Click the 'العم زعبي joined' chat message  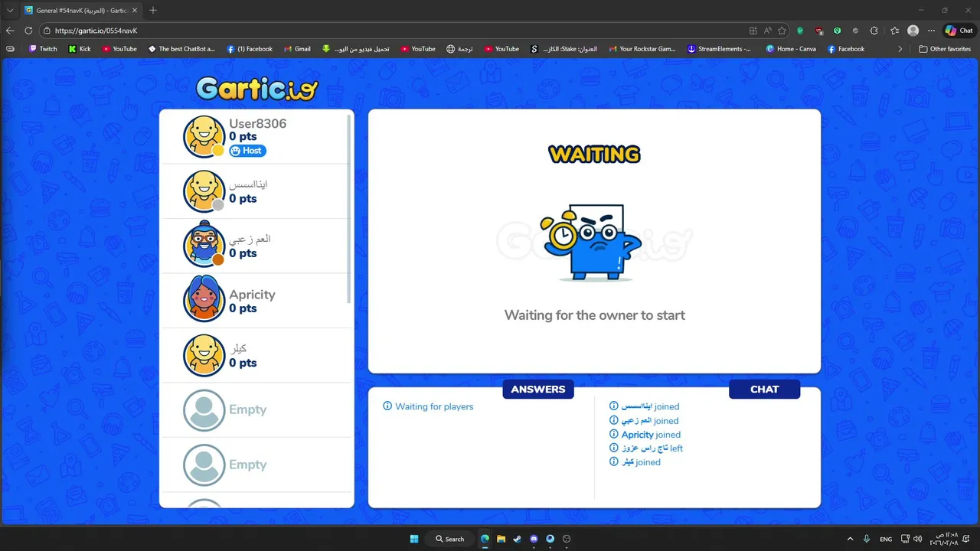(644, 421)
